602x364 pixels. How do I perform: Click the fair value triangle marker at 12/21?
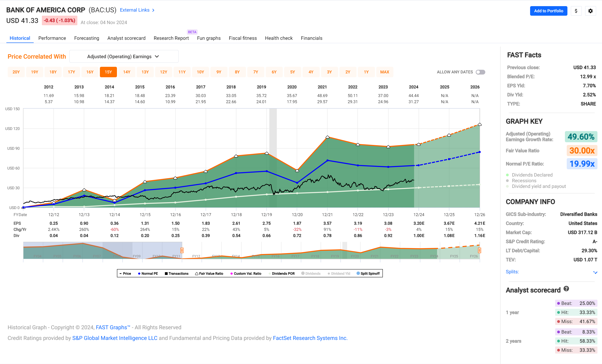[327, 137]
